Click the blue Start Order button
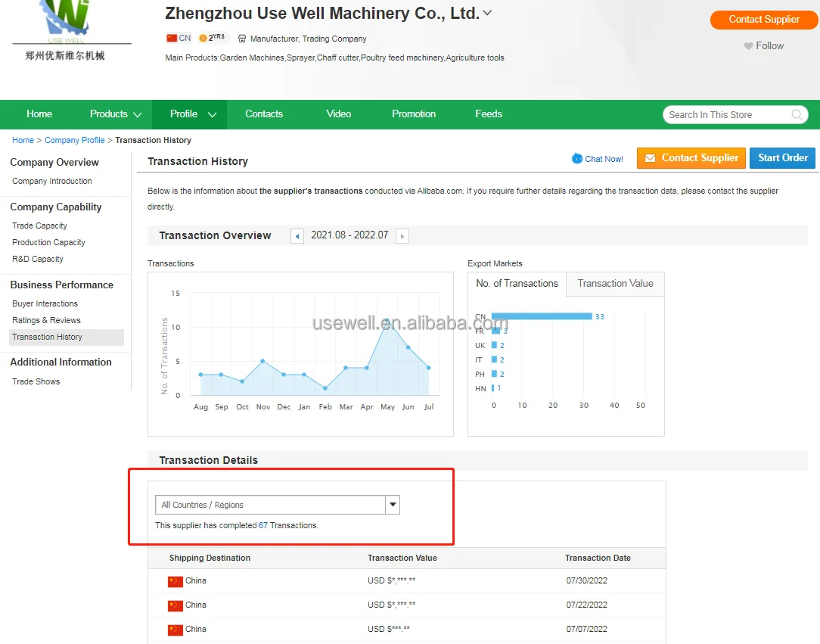820x644 pixels. [x=782, y=158]
